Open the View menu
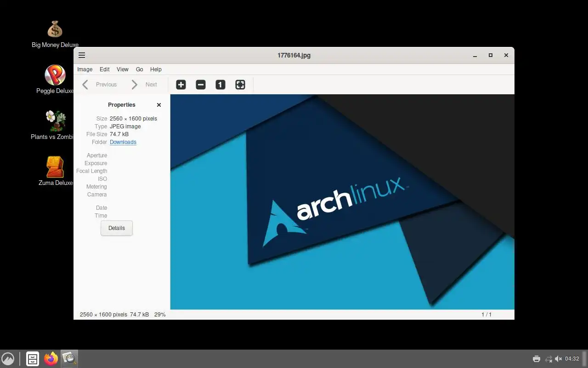Viewport: 588px width, 368px height. point(123,69)
